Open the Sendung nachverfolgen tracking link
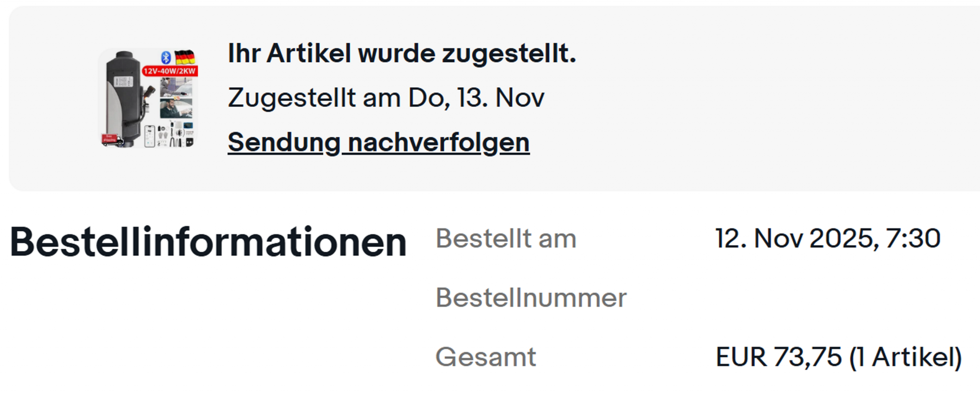The width and height of the screenshot is (980, 395). pos(378,142)
